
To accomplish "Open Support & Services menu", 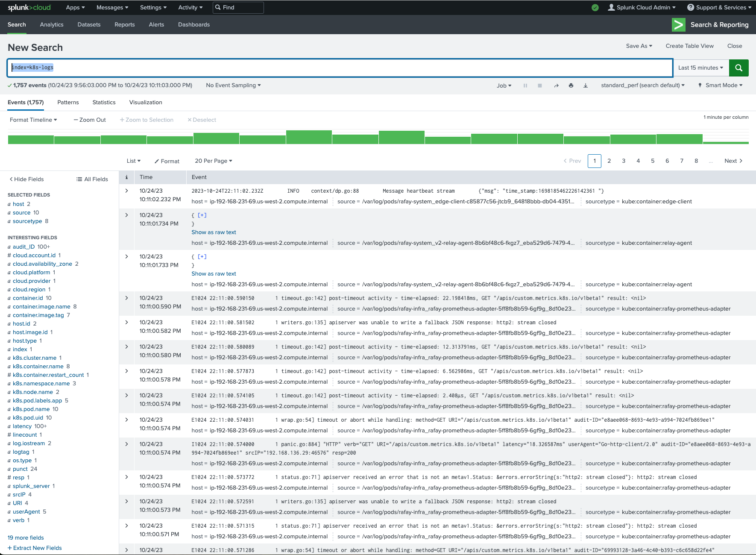I will click(719, 7).
